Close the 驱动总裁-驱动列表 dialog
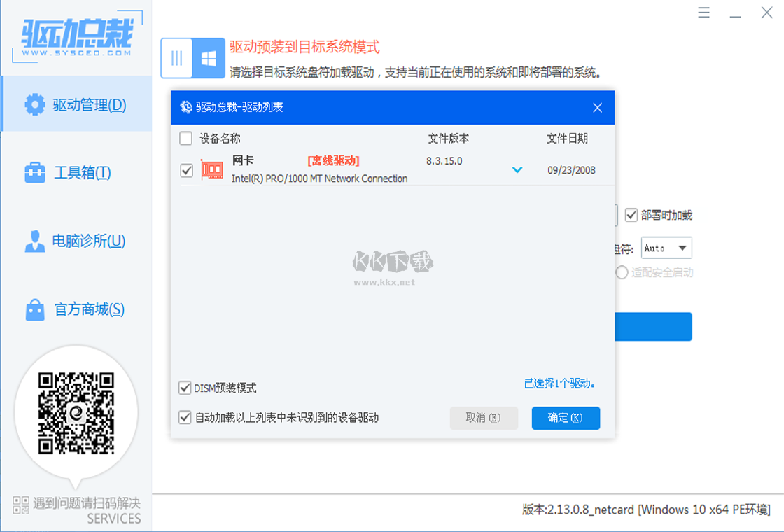 coord(598,107)
